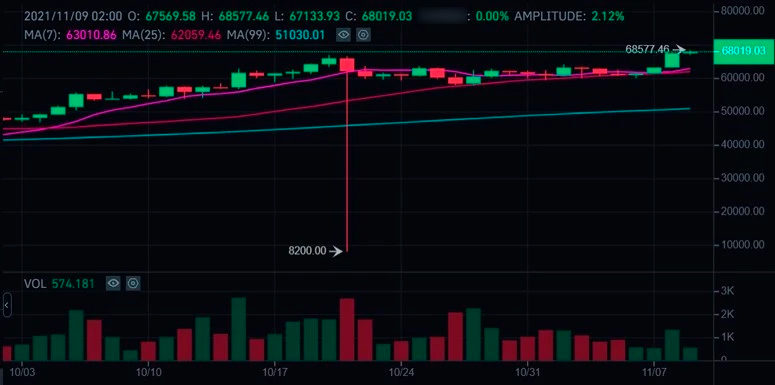Click the 68577.46 high marker label on chart

pyautogui.click(x=647, y=49)
